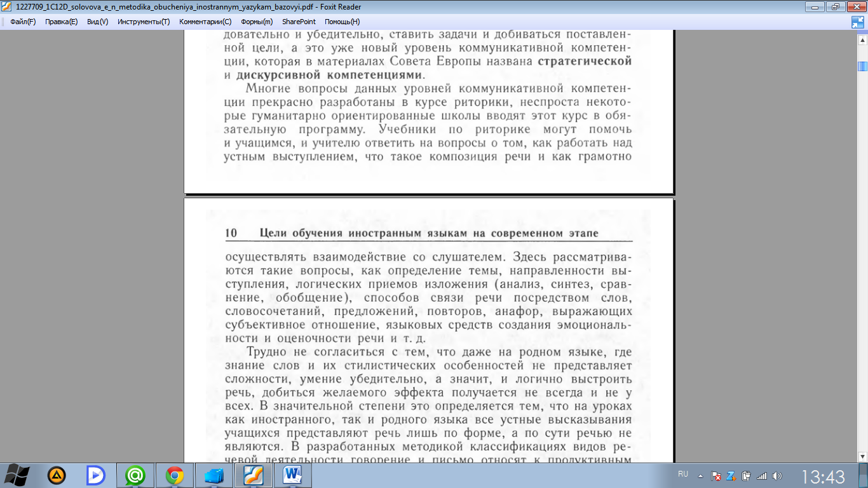This screenshot has height=488, width=868.
Task: Click the line starting "устным выступлением, что такое композиция"
Action: click(428, 156)
